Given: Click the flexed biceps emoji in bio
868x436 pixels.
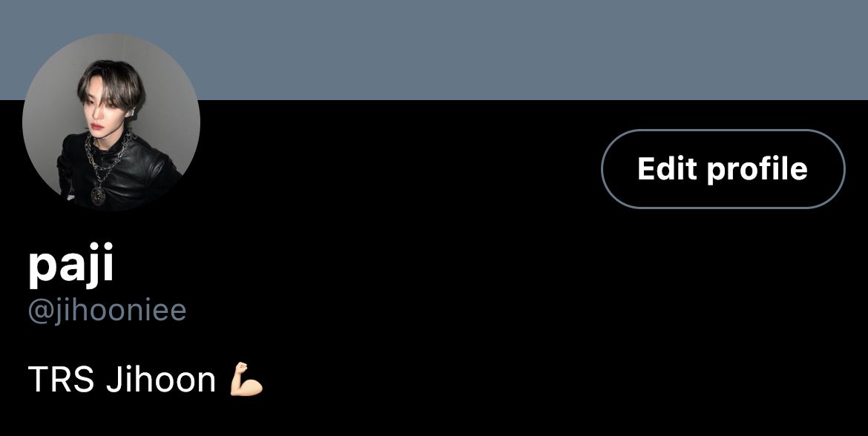Looking at the screenshot, I should (246, 379).
